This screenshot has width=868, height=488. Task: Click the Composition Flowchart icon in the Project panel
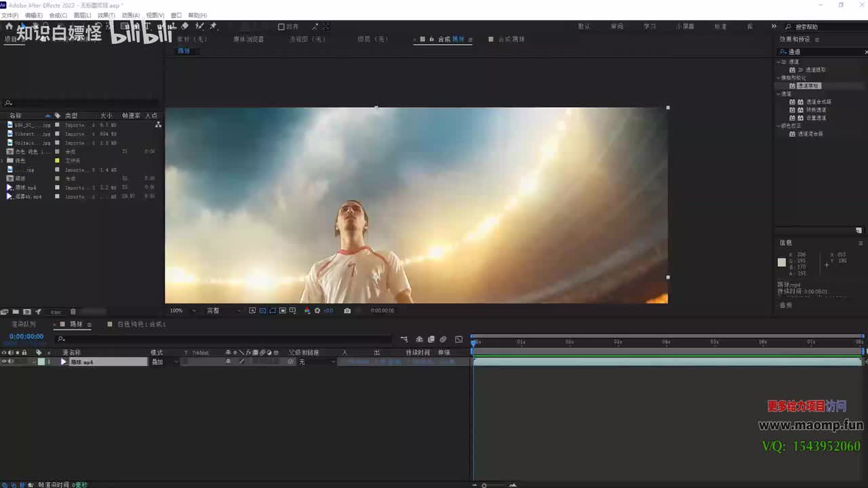point(158,125)
